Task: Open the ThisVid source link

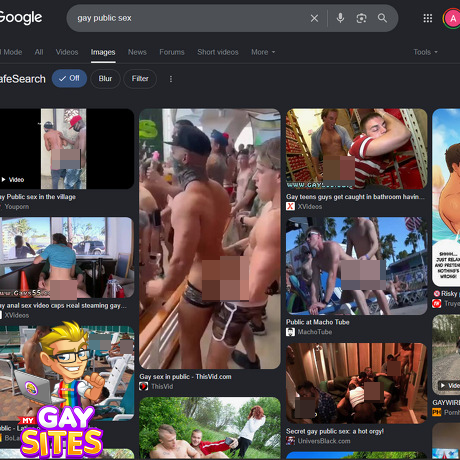Action: pos(162,387)
